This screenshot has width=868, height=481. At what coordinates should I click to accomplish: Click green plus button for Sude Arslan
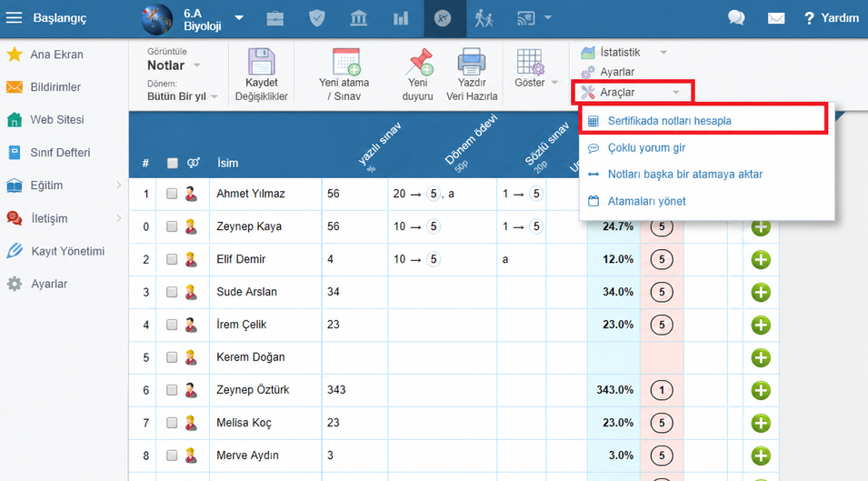coord(761,292)
